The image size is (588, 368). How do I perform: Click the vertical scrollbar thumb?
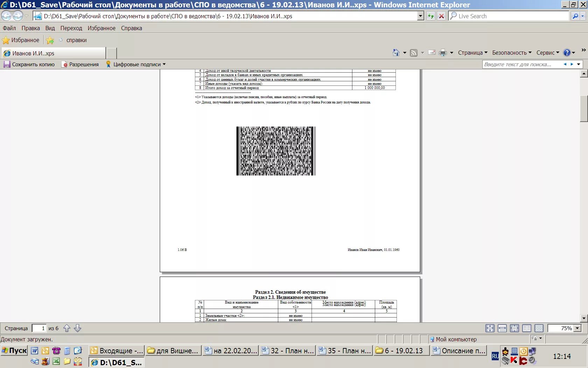pyautogui.click(x=584, y=108)
